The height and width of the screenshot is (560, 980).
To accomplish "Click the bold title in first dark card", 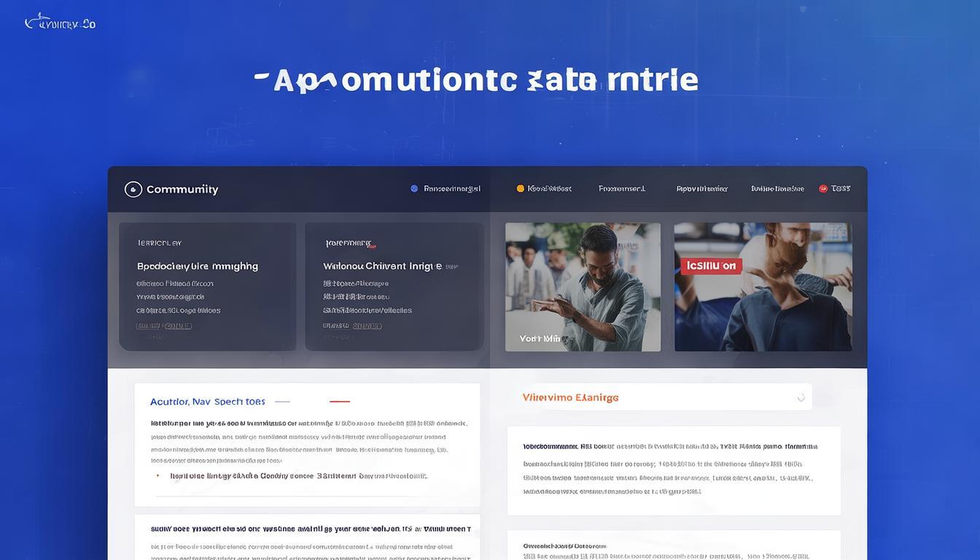I will point(198,266).
